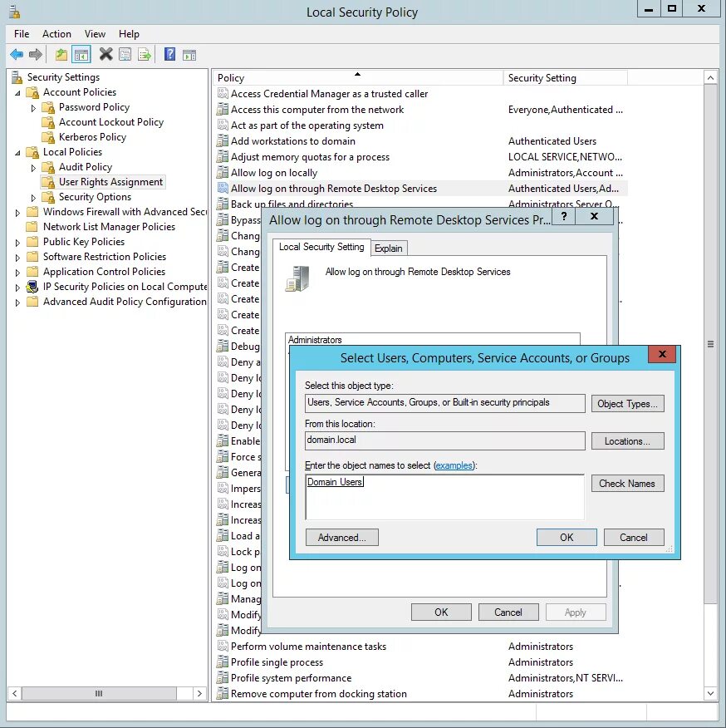This screenshot has height=728, width=726.
Task: Click OK in Select Users dialog
Action: [567, 537]
